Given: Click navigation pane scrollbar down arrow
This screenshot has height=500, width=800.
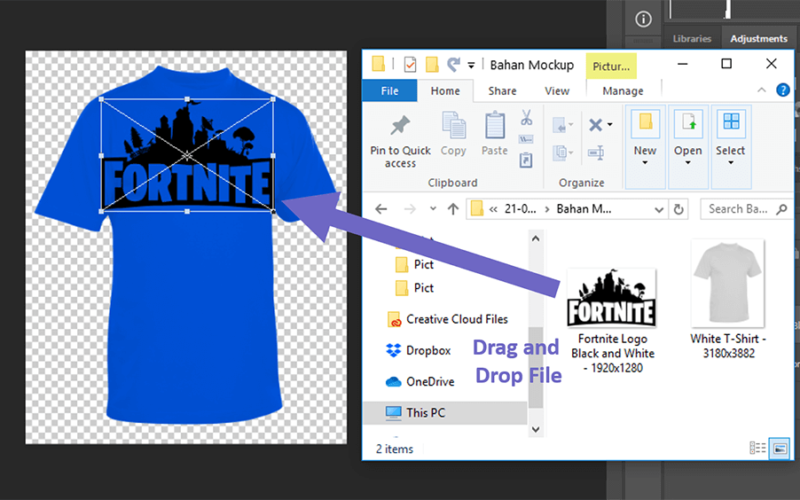Looking at the screenshot, I should click(535, 429).
